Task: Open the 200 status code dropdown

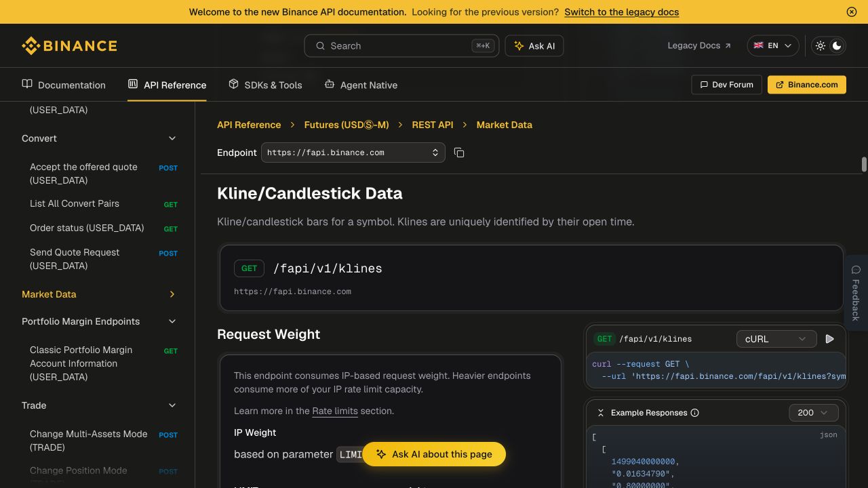Action: click(x=814, y=413)
